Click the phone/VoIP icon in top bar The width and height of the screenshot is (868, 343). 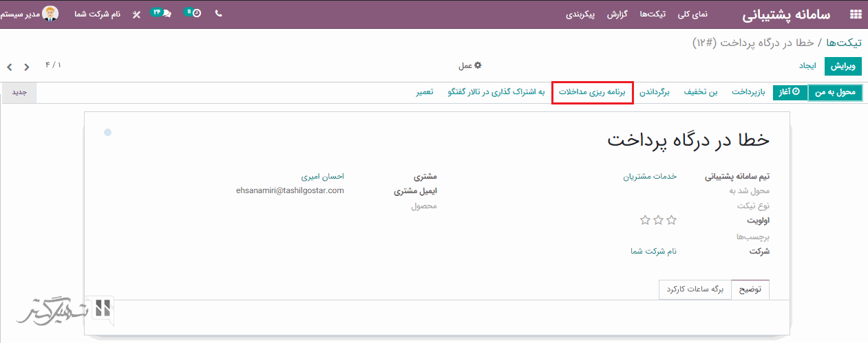point(219,13)
